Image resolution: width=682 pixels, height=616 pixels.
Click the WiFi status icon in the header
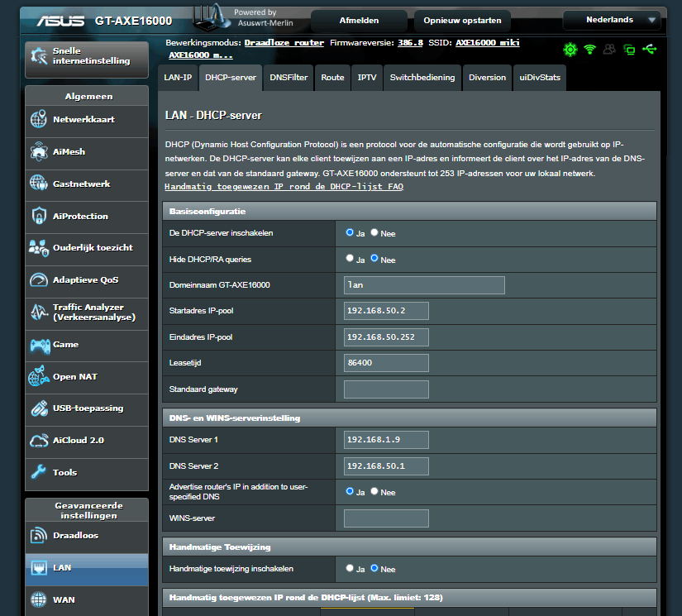(589, 50)
